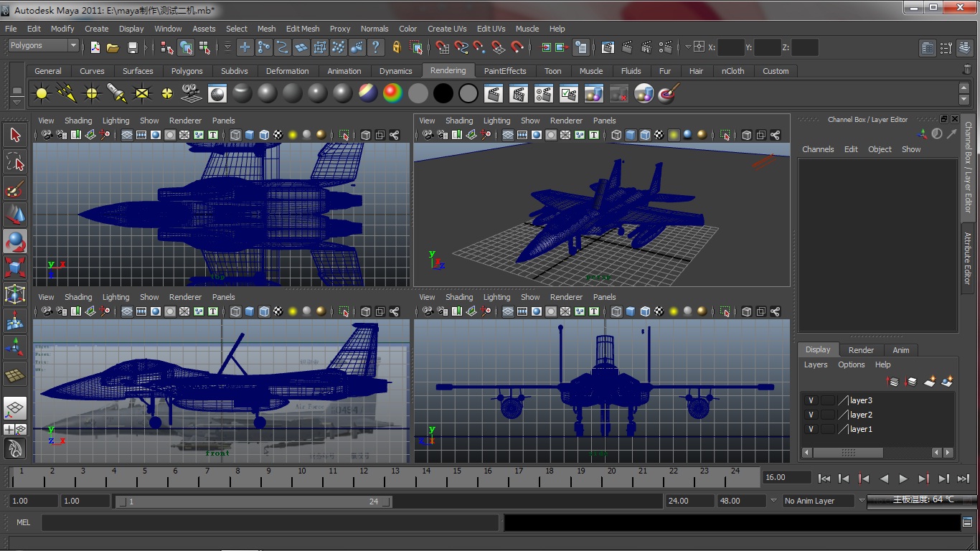The height and width of the screenshot is (551, 980).
Task: Toggle visibility of layer2
Action: (811, 415)
